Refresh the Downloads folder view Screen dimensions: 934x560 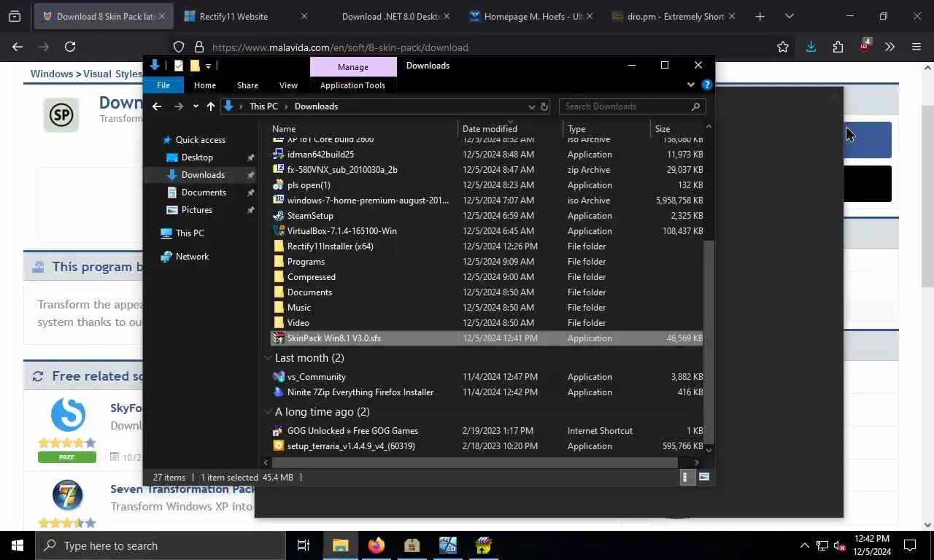point(544,106)
